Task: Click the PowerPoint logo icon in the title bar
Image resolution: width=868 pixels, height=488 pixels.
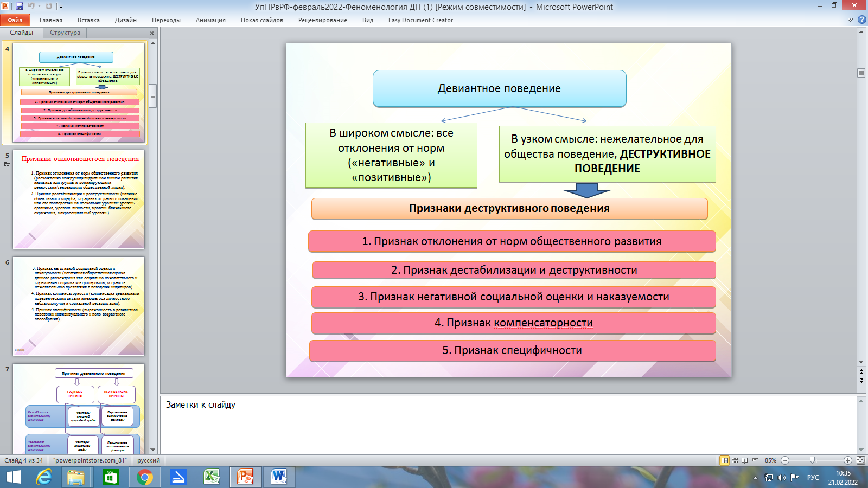Action: tap(5, 7)
